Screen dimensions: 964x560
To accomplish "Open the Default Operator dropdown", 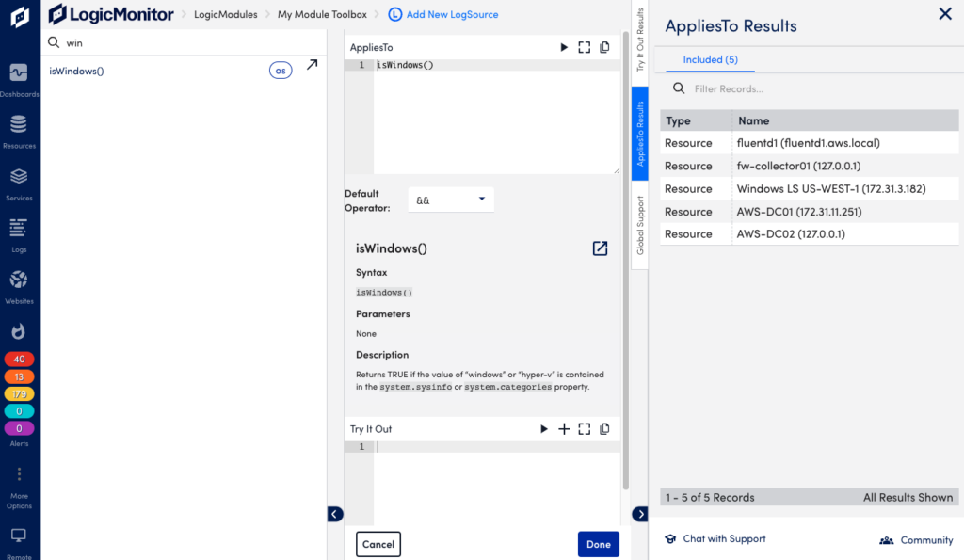I will click(x=451, y=200).
